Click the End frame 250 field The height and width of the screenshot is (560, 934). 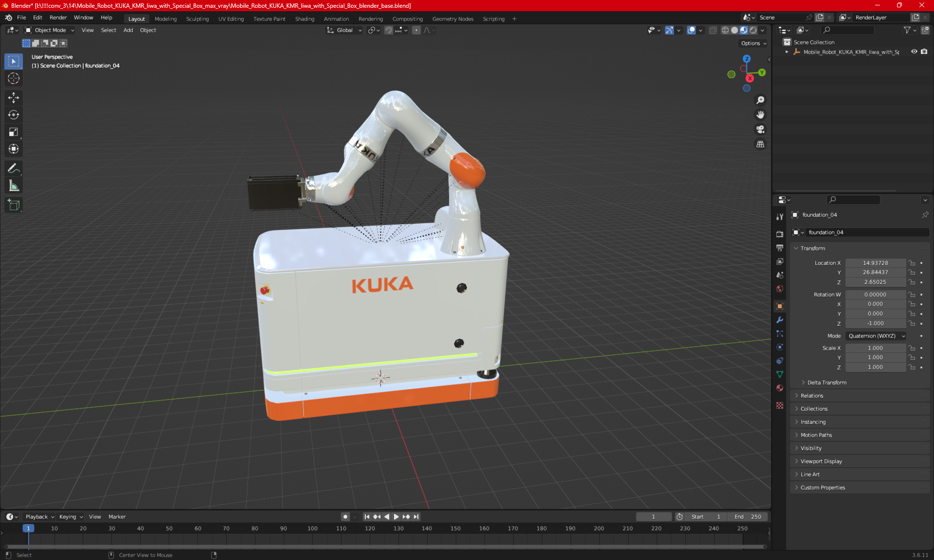[x=748, y=517]
